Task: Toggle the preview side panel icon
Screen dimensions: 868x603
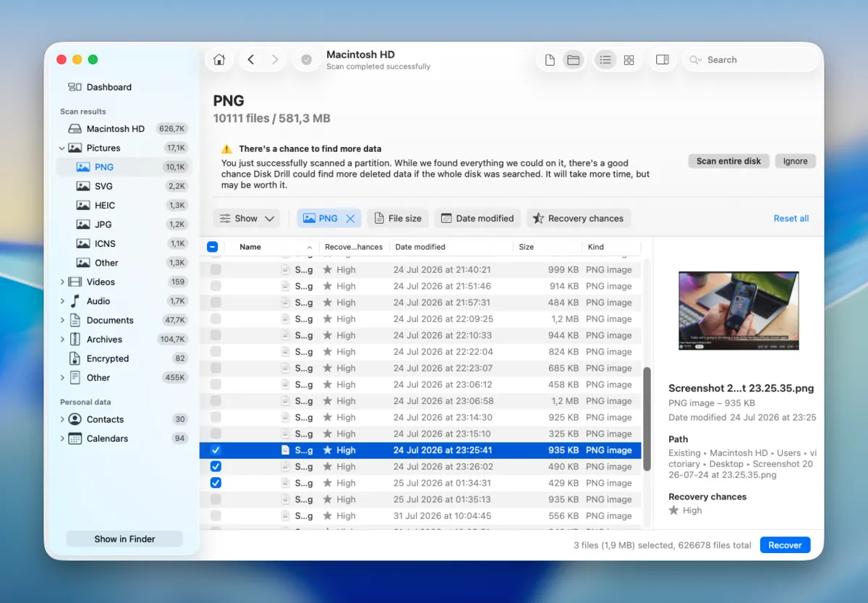Action: 662,60
